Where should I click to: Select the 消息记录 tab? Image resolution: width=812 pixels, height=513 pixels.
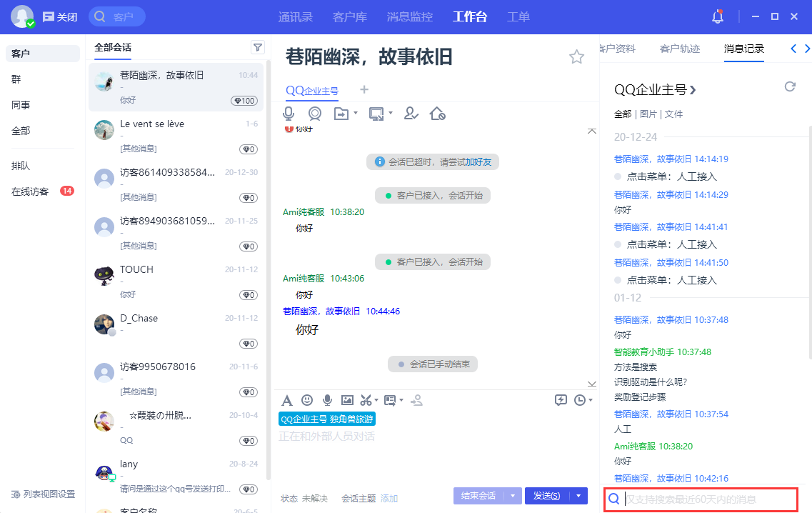(x=743, y=49)
